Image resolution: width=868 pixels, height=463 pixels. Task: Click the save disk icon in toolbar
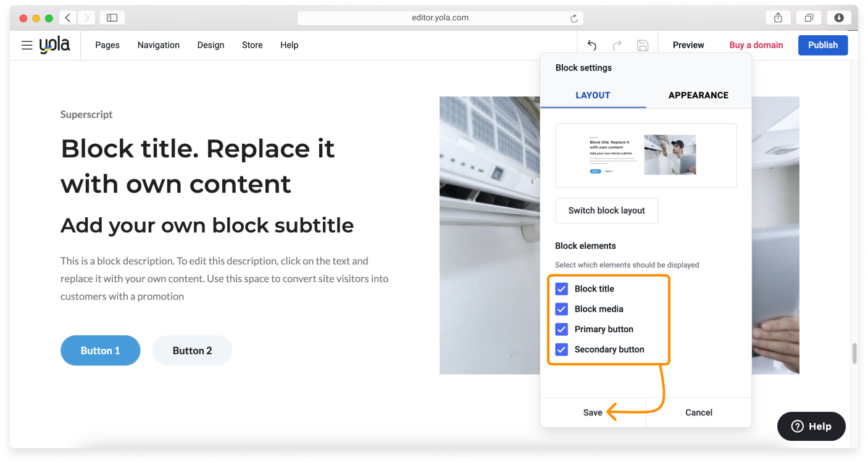(642, 45)
